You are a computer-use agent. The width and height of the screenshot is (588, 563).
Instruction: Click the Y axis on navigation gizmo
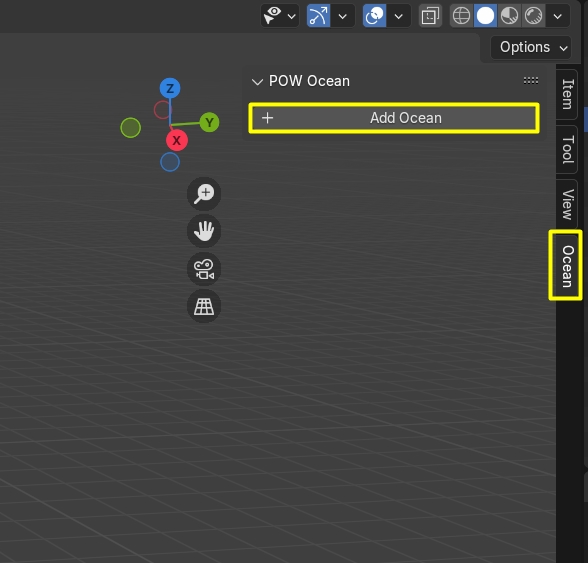pyautogui.click(x=209, y=122)
